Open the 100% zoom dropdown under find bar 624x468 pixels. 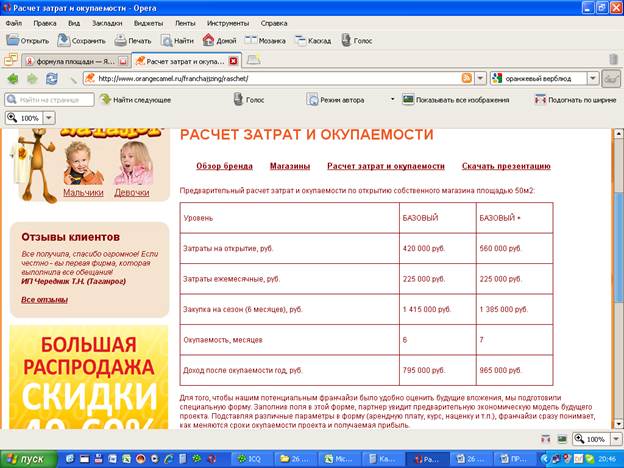pyautogui.click(x=48, y=118)
